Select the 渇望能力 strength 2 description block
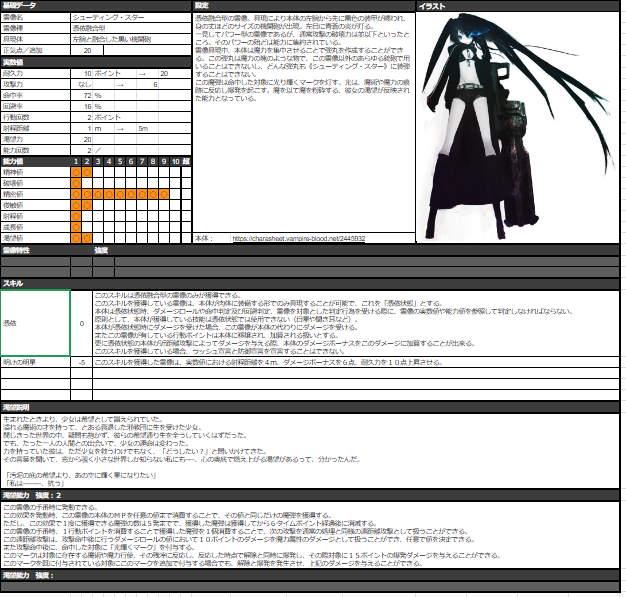Screen dimensions: 626x597 [310, 535]
